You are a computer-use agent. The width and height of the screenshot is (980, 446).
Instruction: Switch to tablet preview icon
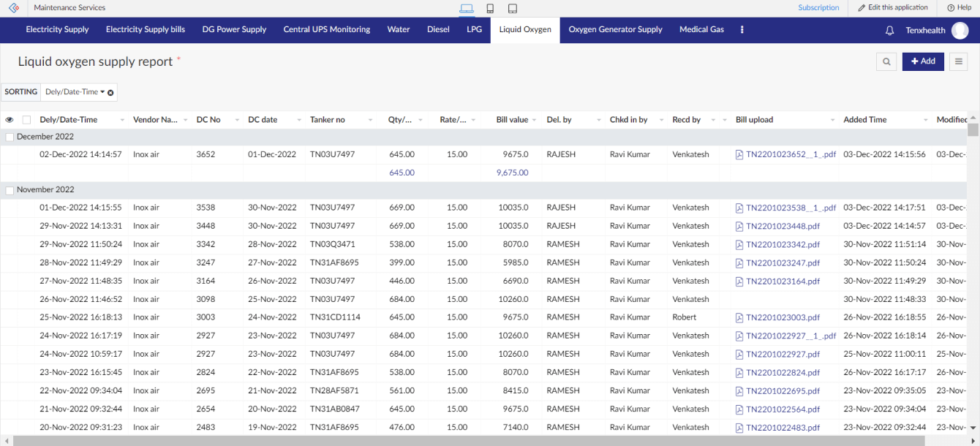[x=513, y=8]
